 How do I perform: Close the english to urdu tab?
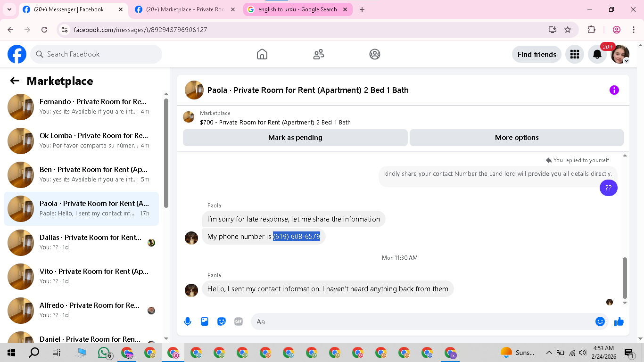[345, 9]
